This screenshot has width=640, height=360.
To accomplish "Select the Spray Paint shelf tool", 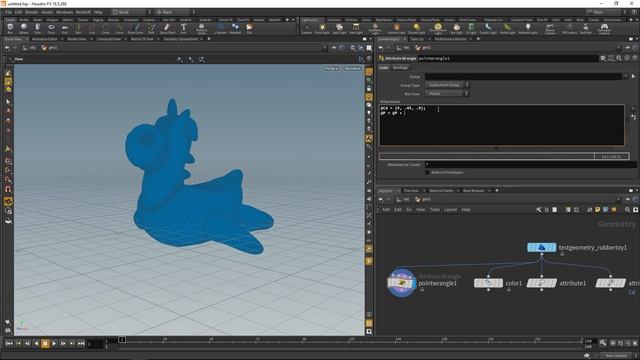I will coord(167,29).
